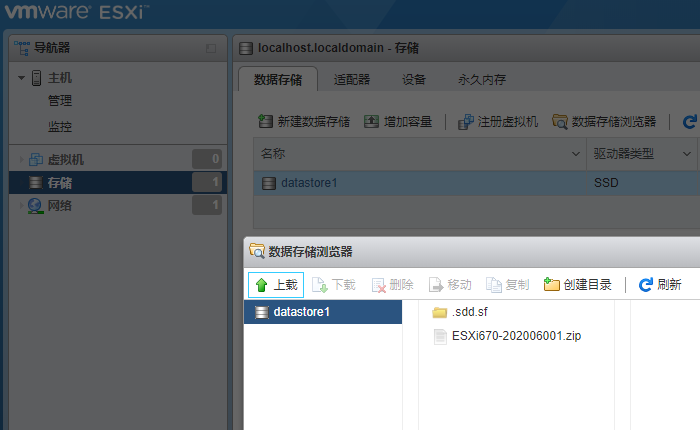This screenshot has width=700, height=430.
Task: Open 监控 under Host
Action: coord(60,127)
